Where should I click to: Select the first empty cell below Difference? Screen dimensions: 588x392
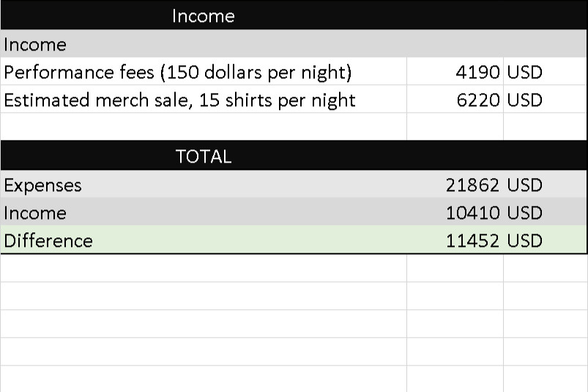coord(204,268)
